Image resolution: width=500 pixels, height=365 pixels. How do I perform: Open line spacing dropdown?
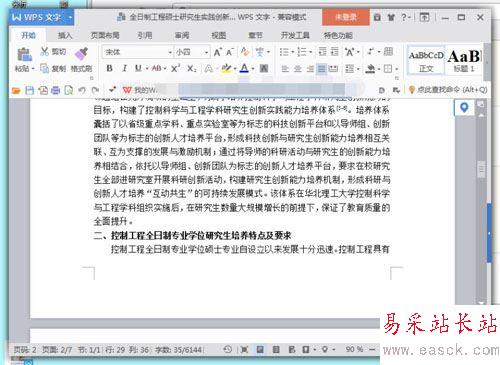[359, 69]
